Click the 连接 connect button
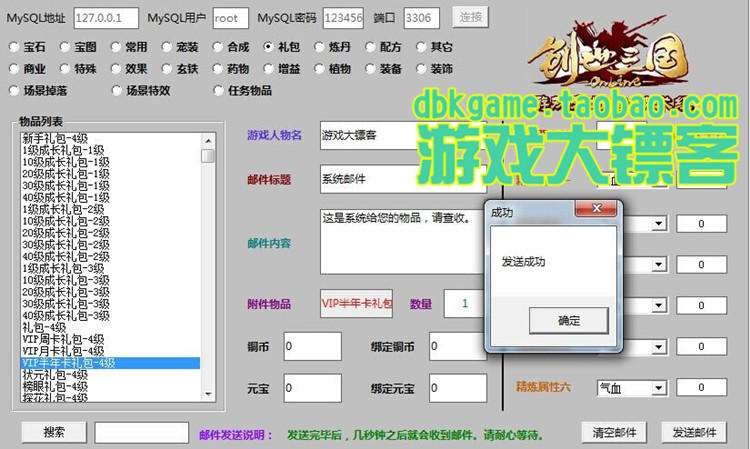750x449 pixels. coord(470,18)
